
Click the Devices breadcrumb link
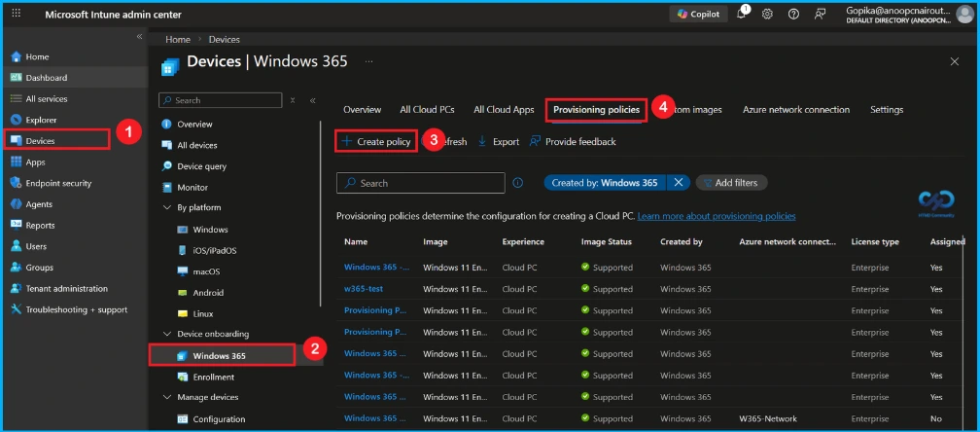click(224, 39)
